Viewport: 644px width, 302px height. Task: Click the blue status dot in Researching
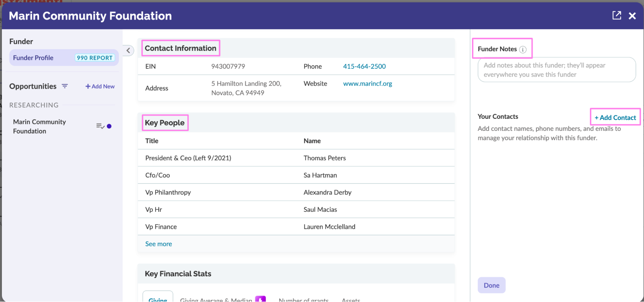coord(109,126)
